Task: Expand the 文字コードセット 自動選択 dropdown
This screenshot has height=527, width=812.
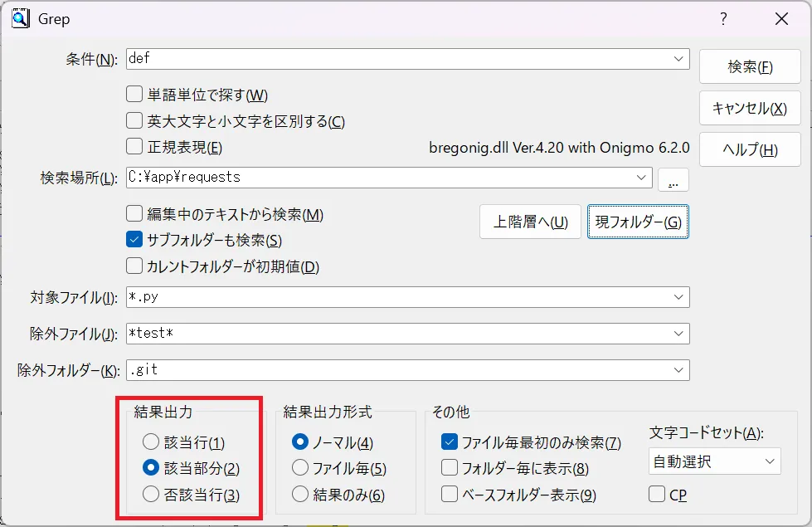Action: [x=770, y=461]
